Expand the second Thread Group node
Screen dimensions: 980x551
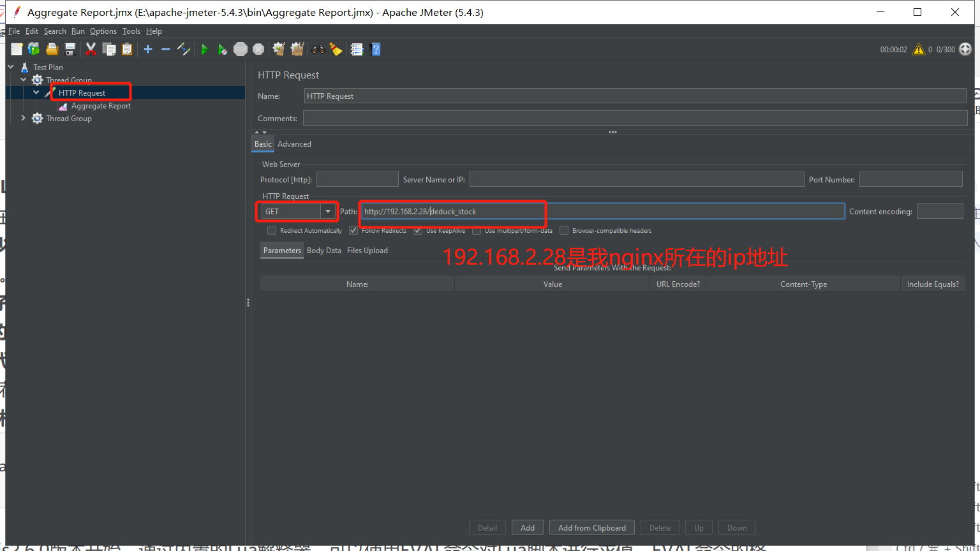pyautogui.click(x=24, y=118)
